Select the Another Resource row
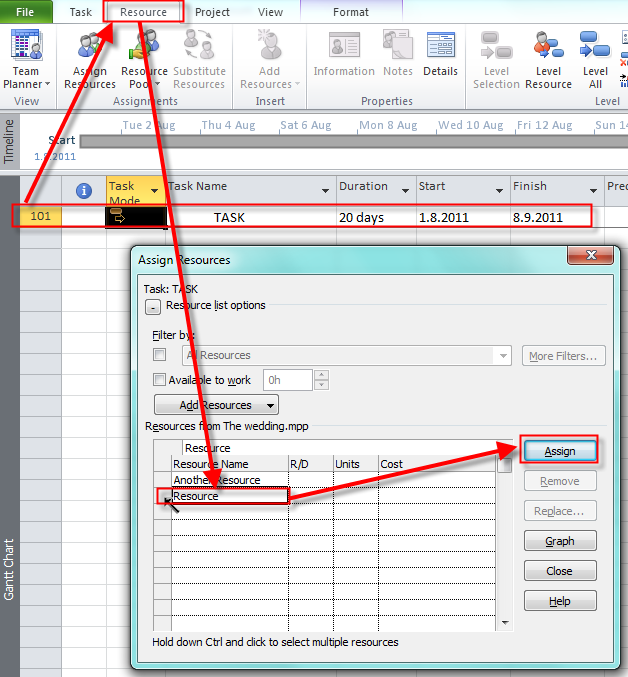The image size is (628, 677). (216, 480)
